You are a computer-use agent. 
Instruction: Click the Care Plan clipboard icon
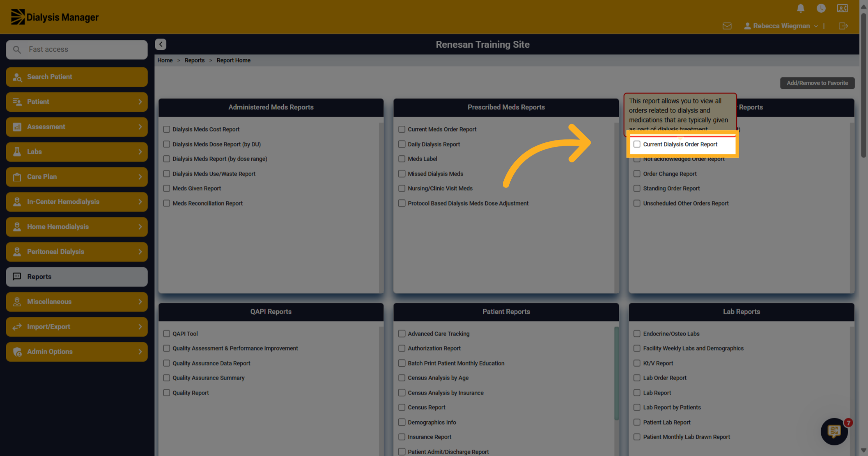17,177
